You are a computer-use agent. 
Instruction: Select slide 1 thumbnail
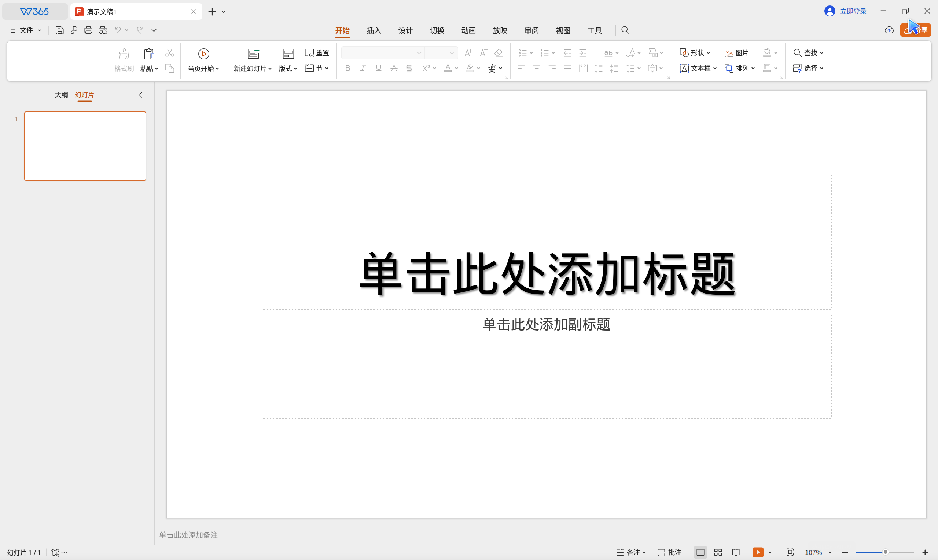pos(85,146)
